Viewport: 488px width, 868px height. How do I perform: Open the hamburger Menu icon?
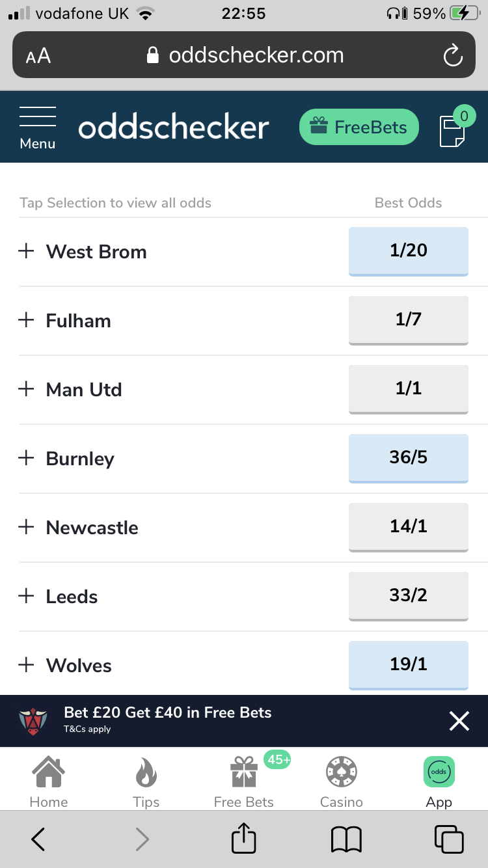click(x=38, y=127)
